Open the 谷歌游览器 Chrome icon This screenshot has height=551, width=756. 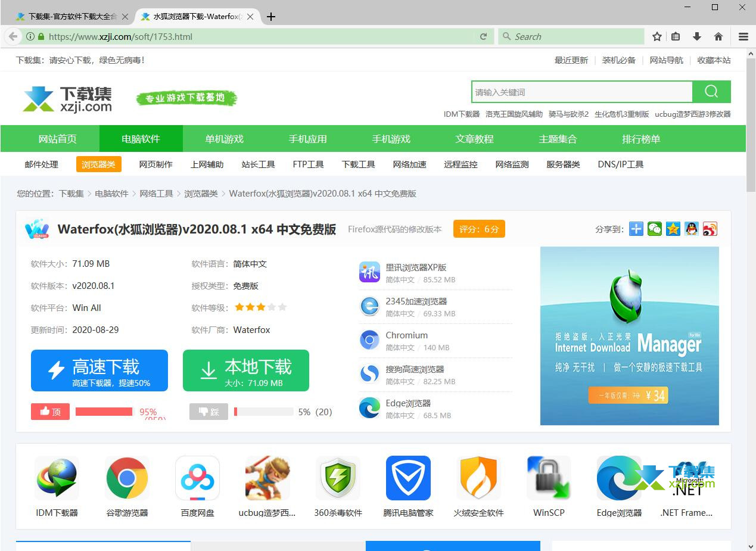pos(127,478)
